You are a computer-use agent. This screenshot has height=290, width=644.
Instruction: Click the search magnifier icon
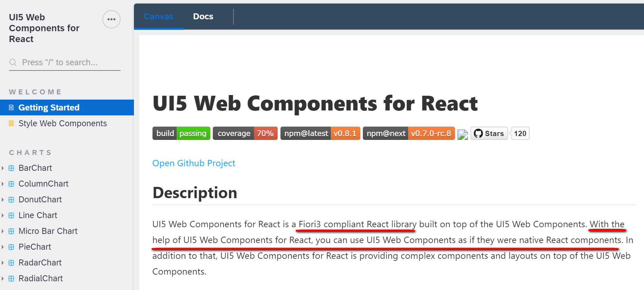point(13,62)
